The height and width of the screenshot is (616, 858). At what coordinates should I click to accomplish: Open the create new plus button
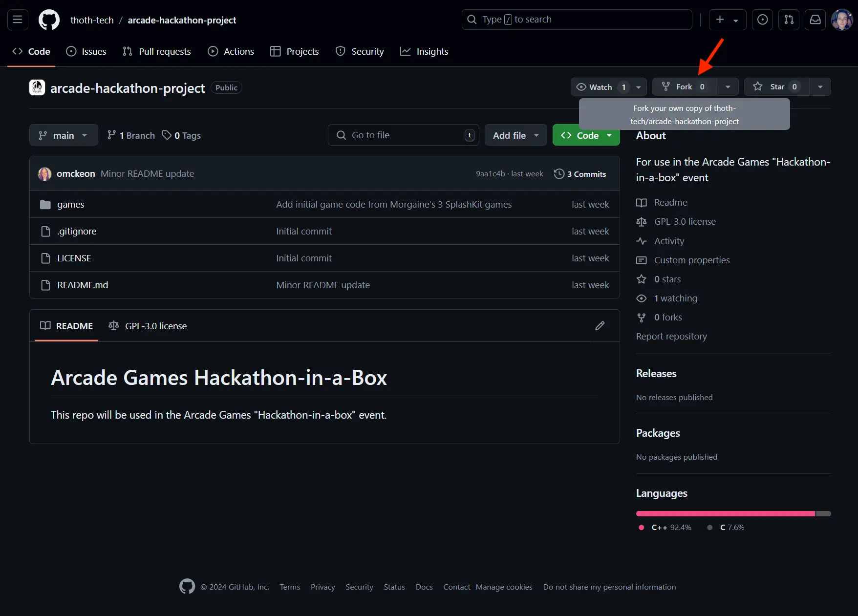pos(720,20)
